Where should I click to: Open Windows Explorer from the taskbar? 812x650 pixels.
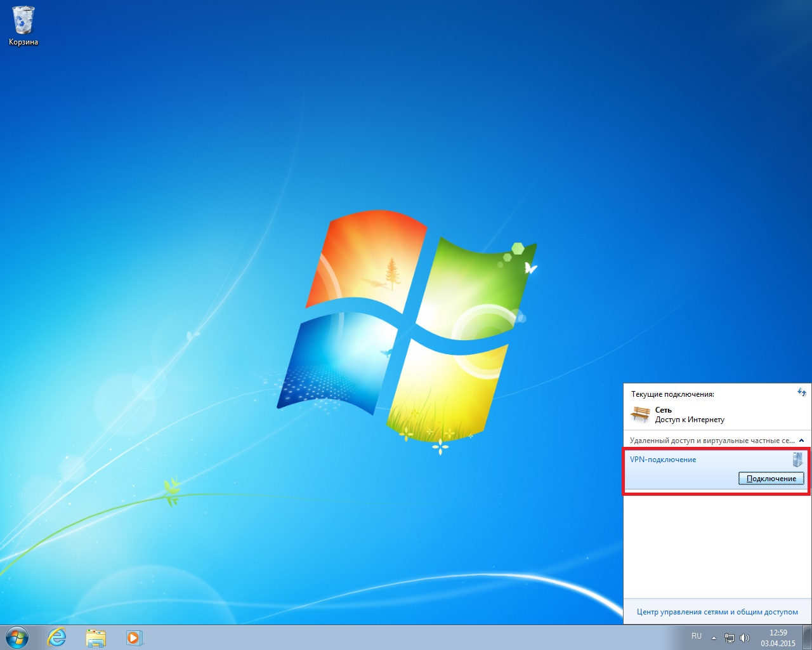coord(96,637)
